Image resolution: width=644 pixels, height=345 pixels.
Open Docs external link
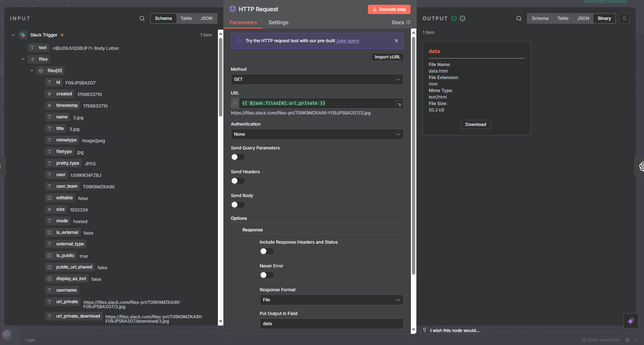pyautogui.click(x=401, y=22)
